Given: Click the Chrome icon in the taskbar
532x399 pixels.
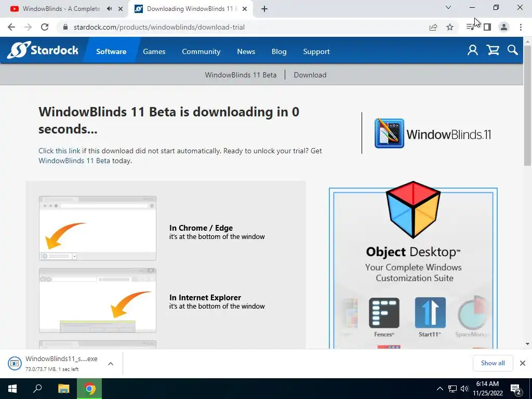Looking at the screenshot, I should coord(89,389).
